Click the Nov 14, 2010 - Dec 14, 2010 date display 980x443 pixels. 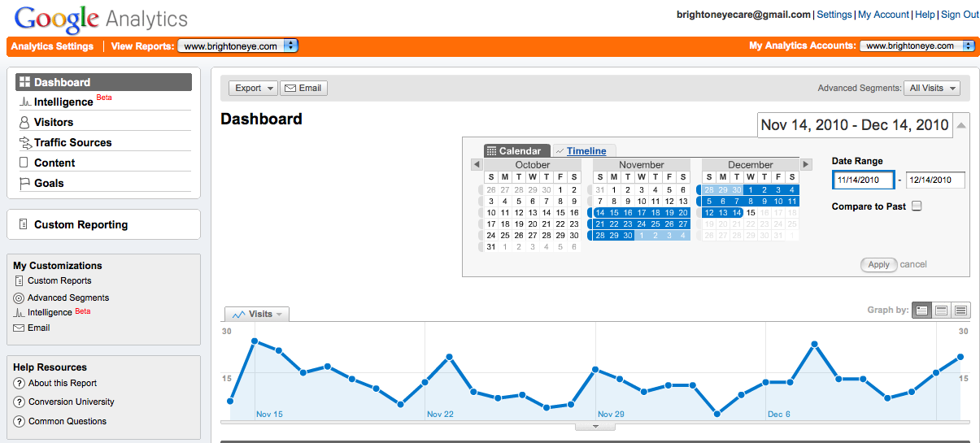855,125
